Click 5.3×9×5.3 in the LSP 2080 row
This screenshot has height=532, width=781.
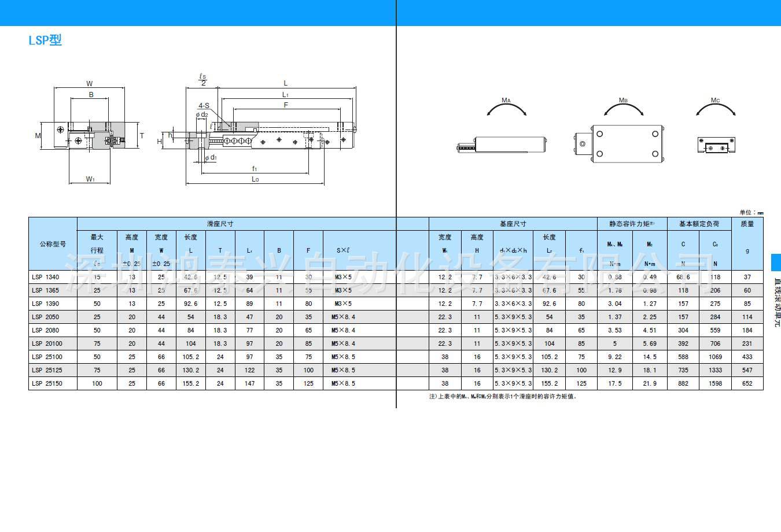pyautogui.click(x=513, y=330)
